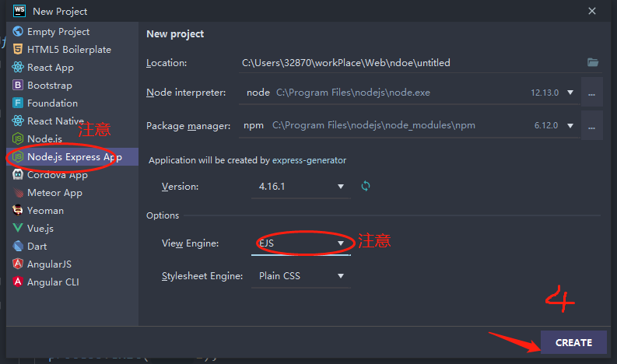Select AngularJS in project list
Image resolution: width=617 pixels, height=364 pixels.
pyautogui.click(x=72, y=264)
